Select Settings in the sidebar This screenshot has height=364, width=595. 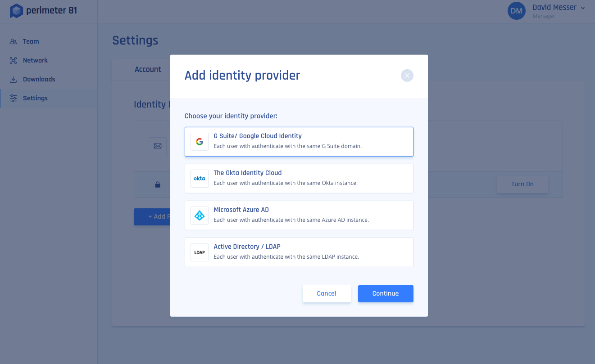(x=49, y=98)
